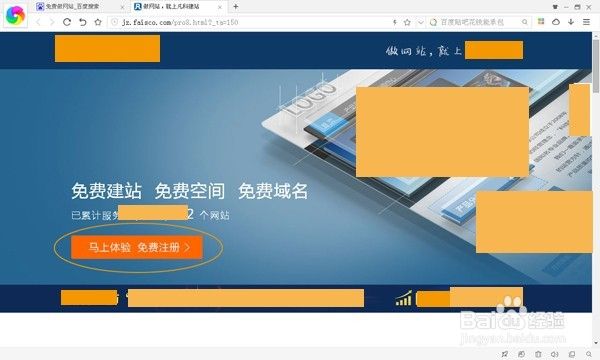Open the downloads arrow icon
The width and height of the screenshot is (600, 360).
coord(571,22)
